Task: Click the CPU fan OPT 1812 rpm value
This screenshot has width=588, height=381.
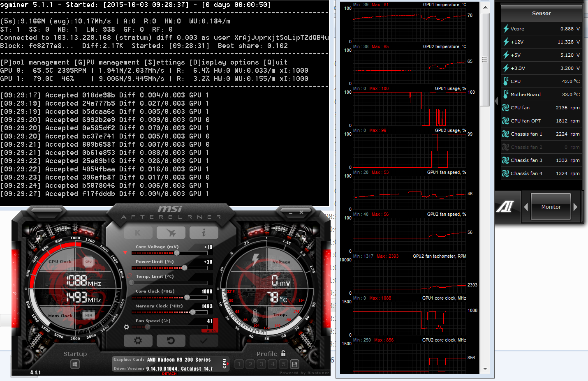Action: point(567,121)
